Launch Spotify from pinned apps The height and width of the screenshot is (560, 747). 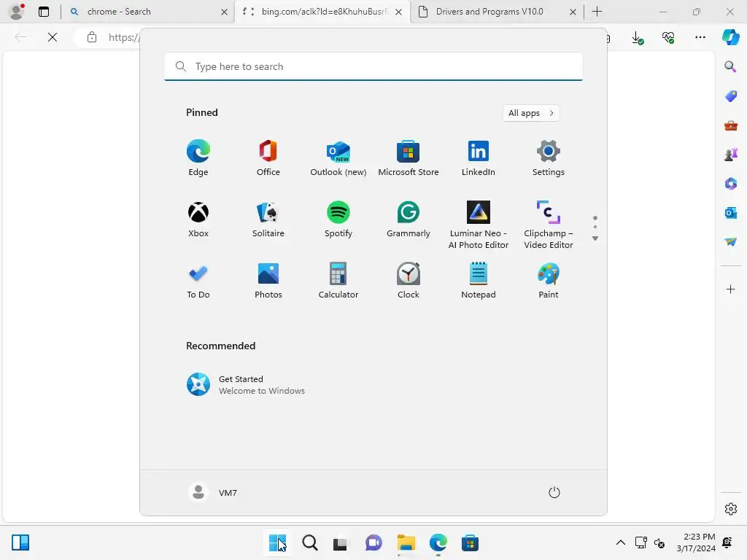tap(338, 219)
